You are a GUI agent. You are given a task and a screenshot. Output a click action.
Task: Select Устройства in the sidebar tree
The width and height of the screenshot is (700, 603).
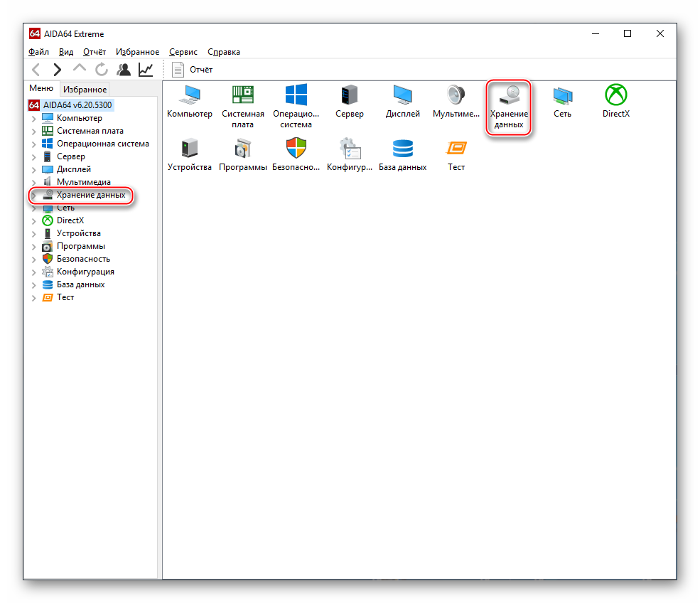[79, 233]
